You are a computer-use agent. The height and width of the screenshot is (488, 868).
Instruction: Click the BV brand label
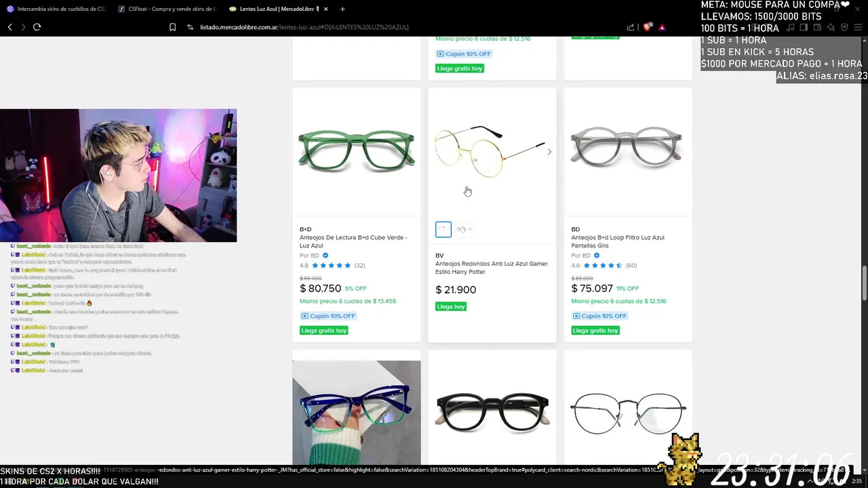pyautogui.click(x=439, y=256)
